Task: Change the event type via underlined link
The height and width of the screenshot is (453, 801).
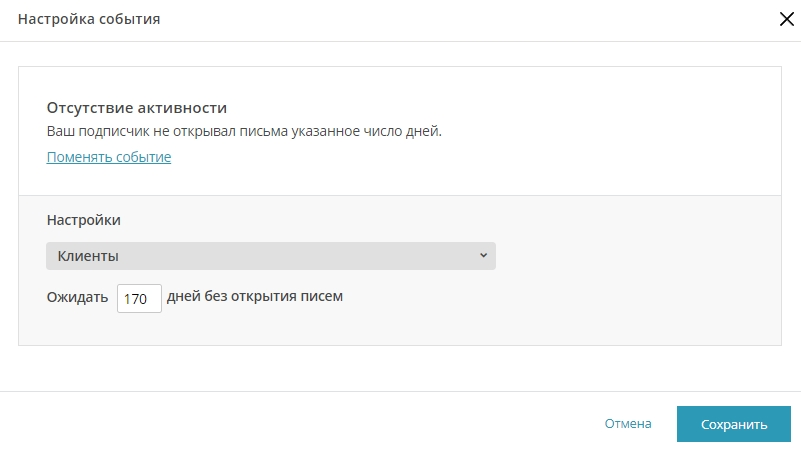Action: [x=109, y=157]
